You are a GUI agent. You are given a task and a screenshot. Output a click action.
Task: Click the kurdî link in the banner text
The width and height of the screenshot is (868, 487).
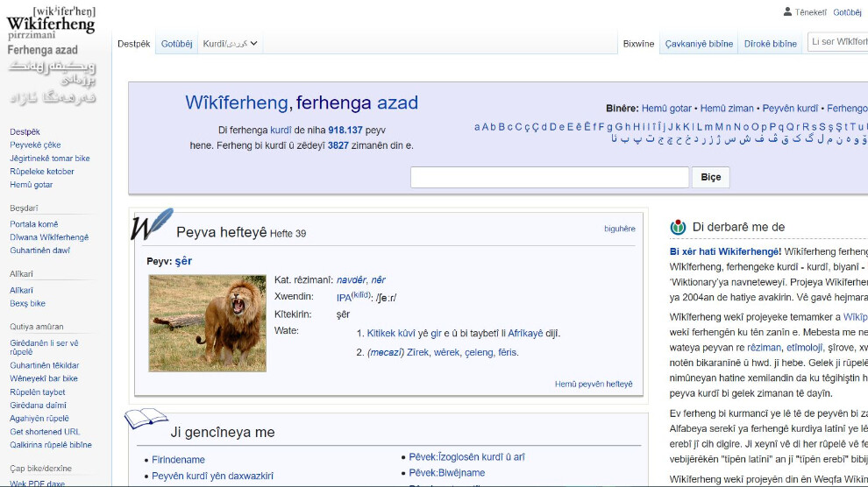coord(281,131)
